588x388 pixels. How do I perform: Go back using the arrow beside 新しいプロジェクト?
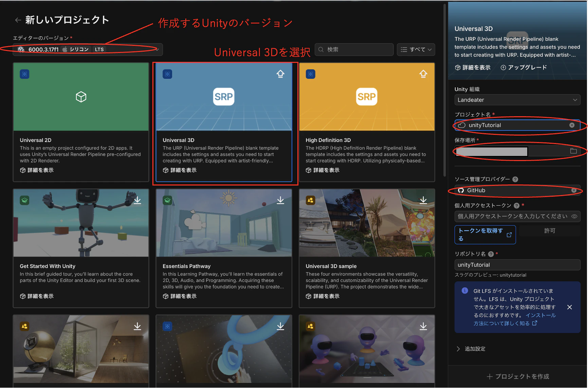[x=18, y=20]
